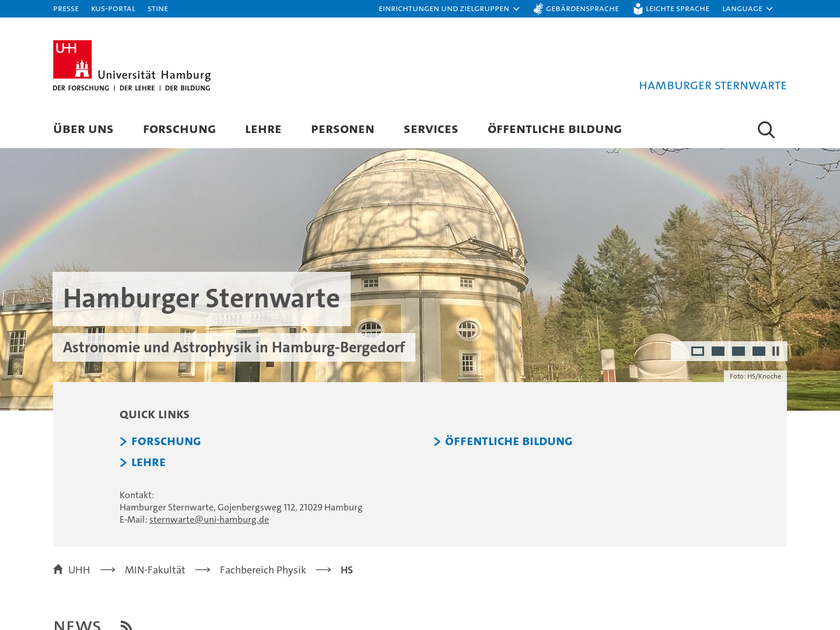Click the Presse link in top bar
Image resolution: width=840 pixels, height=630 pixels.
(66, 9)
